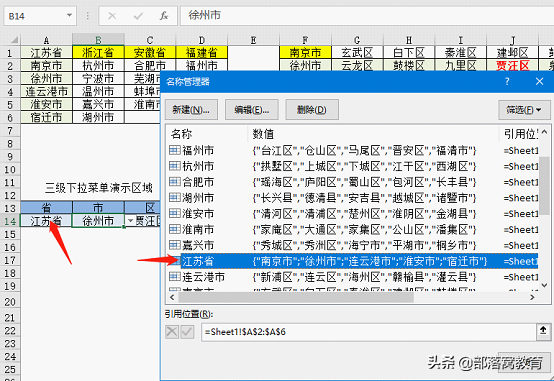This screenshot has height=381, width=554.
Task: Select row 7 header
Action: coord(10,131)
